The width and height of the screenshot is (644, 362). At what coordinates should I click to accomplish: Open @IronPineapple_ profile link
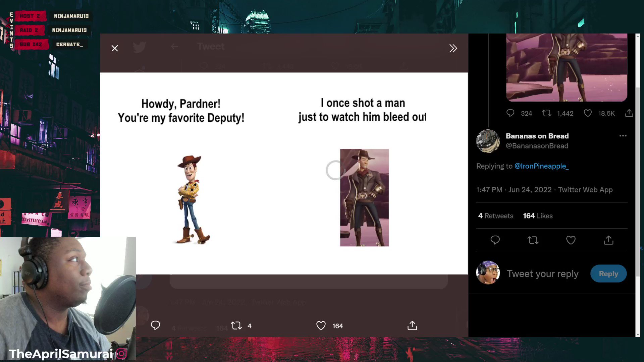click(x=541, y=166)
